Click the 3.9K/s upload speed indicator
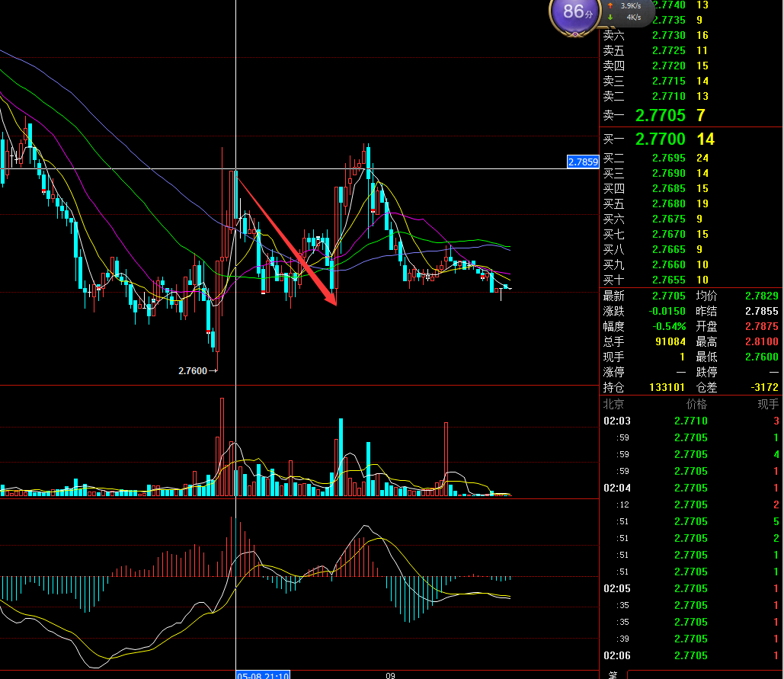784x679 pixels. [625, 6]
